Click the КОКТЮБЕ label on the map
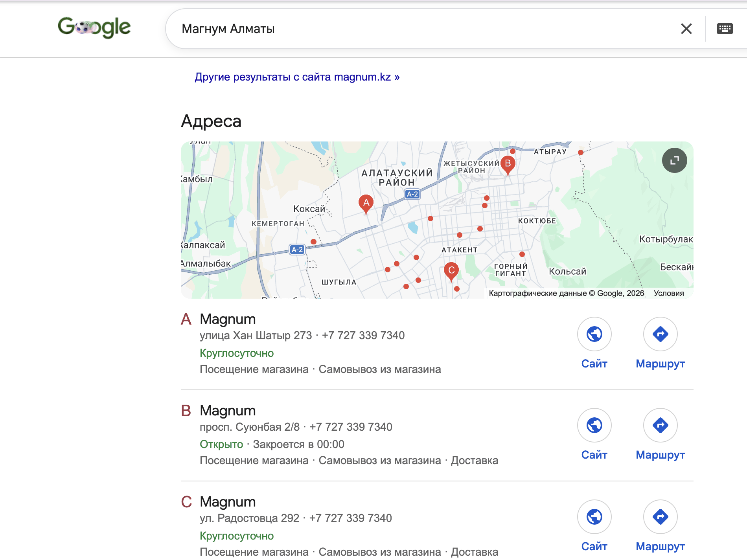This screenshot has width=747, height=560. [537, 221]
